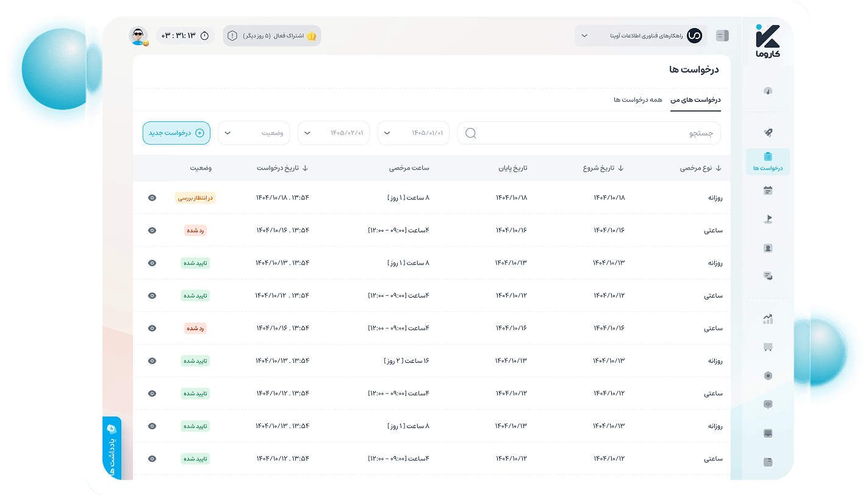This screenshot has width=868, height=497.
Task: Switch to the همه درخواست ها tab
Action: (638, 99)
